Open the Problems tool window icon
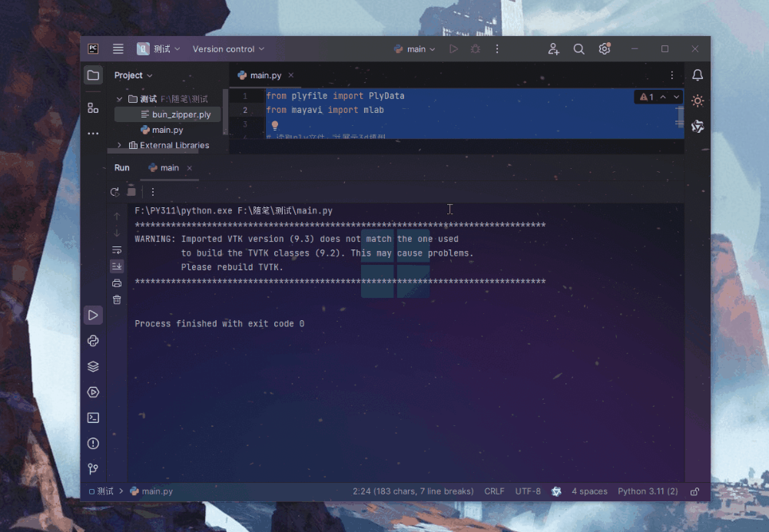This screenshot has height=532, width=769. coord(92,443)
